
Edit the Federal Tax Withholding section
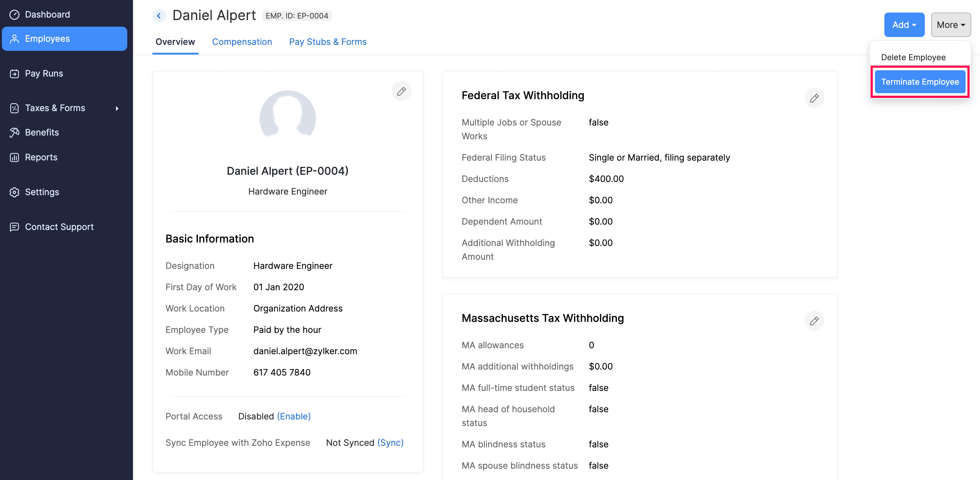click(x=814, y=98)
